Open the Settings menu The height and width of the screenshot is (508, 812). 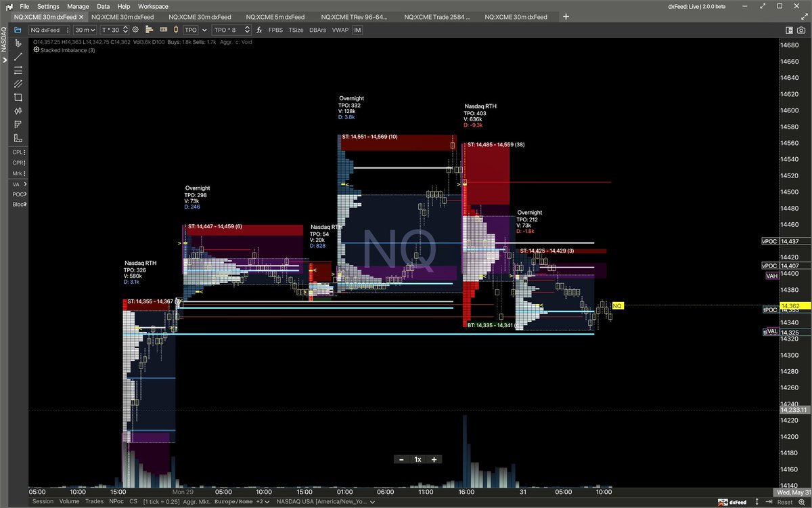pos(48,6)
